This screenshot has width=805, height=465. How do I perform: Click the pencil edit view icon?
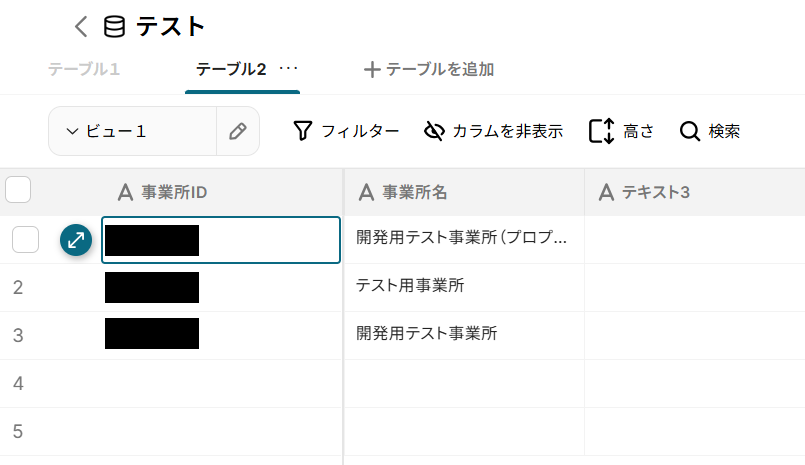[238, 131]
